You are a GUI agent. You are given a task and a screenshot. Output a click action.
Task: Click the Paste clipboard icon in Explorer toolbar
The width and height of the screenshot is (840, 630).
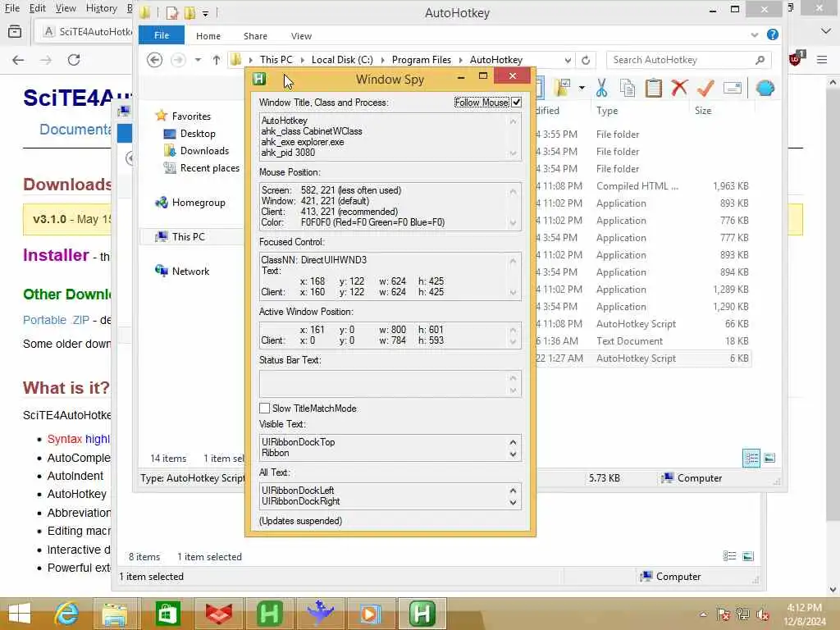pyautogui.click(x=653, y=88)
